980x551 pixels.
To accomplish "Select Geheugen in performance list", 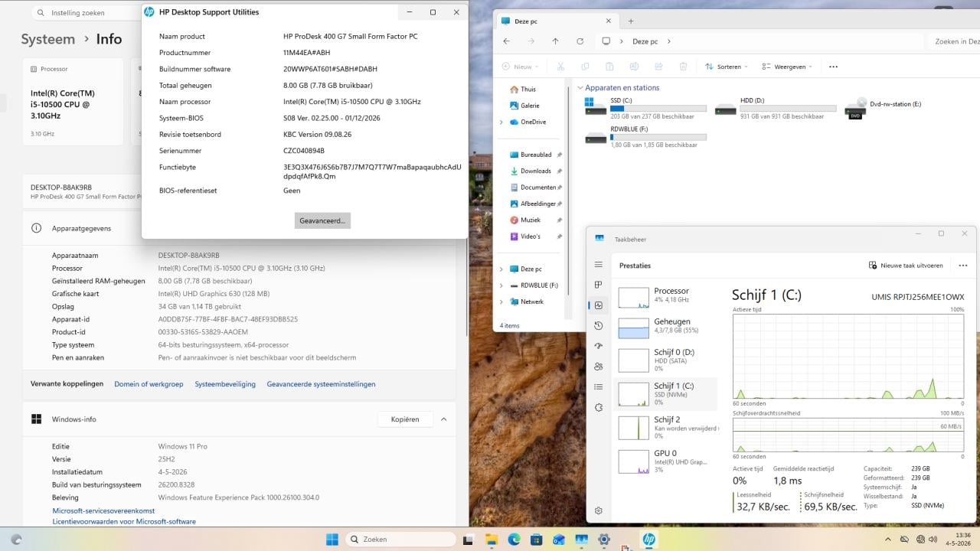I will pos(668,327).
